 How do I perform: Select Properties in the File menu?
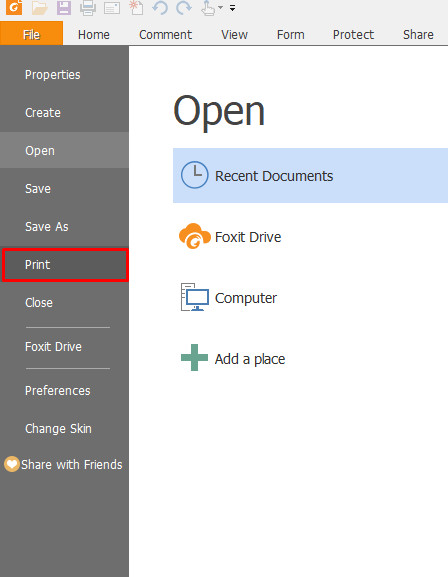(64, 75)
